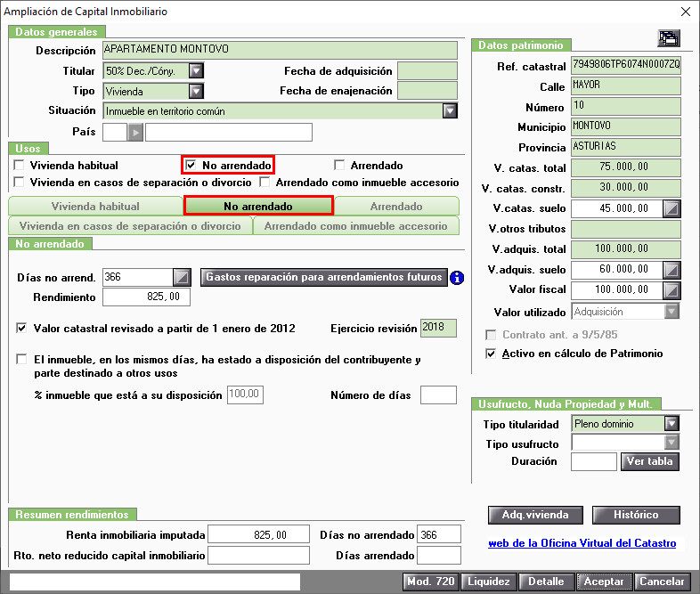Open web de la Oficina Virtual del Catastro
This screenshot has height=594, width=700.
(x=582, y=543)
